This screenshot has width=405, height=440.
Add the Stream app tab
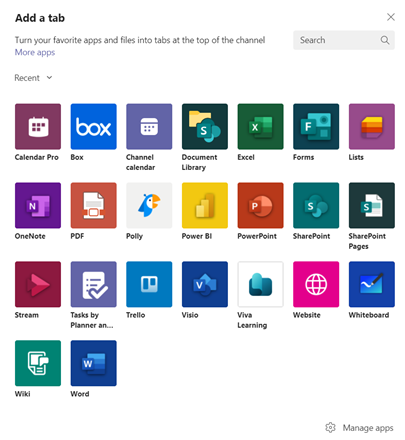[38, 284]
